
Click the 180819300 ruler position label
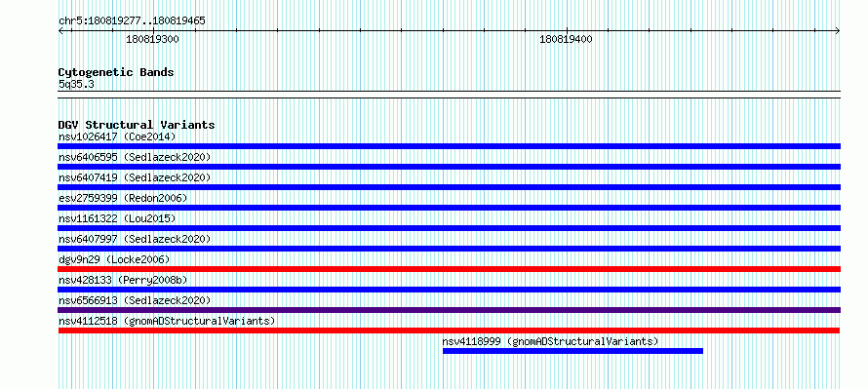[x=152, y=39]
